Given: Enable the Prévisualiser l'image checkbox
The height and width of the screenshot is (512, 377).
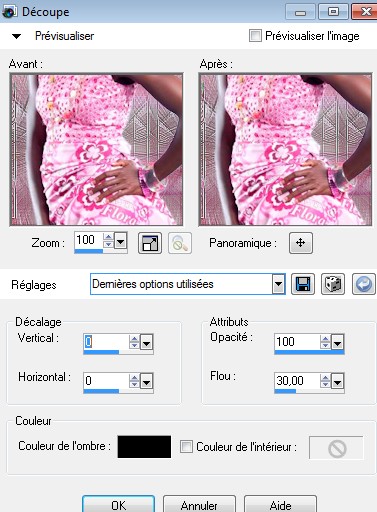Looking at the screenshot, I should tap(255, 36).
